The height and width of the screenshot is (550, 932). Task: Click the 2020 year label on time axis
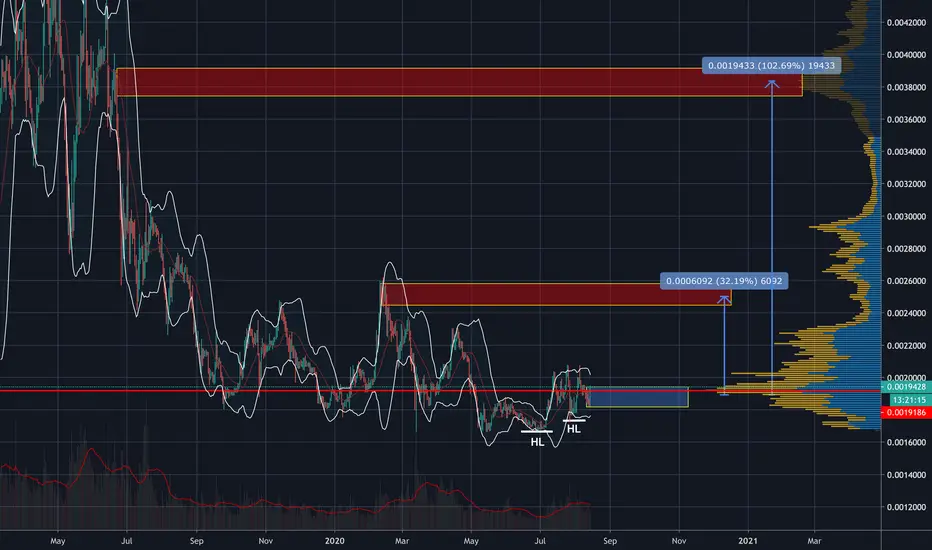point(335,540)
